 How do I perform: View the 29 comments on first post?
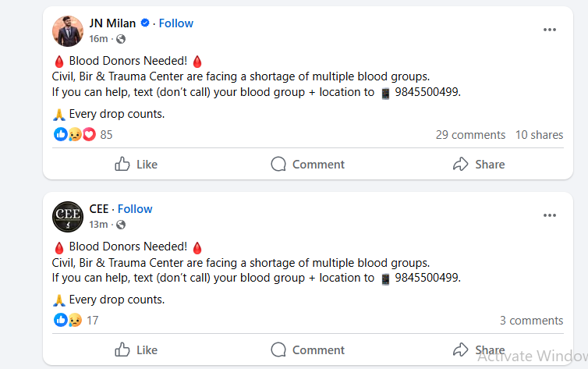pyautogui.click(x=470, y=135)
